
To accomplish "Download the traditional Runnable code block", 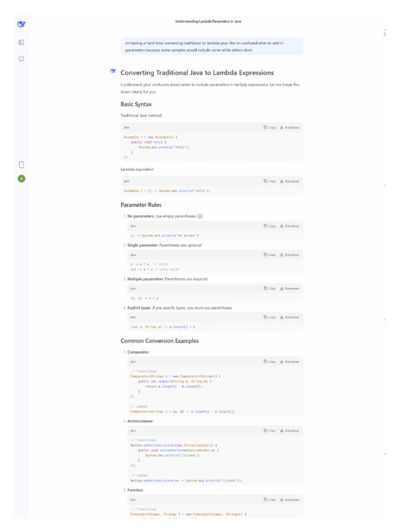I will pos(289,127).
